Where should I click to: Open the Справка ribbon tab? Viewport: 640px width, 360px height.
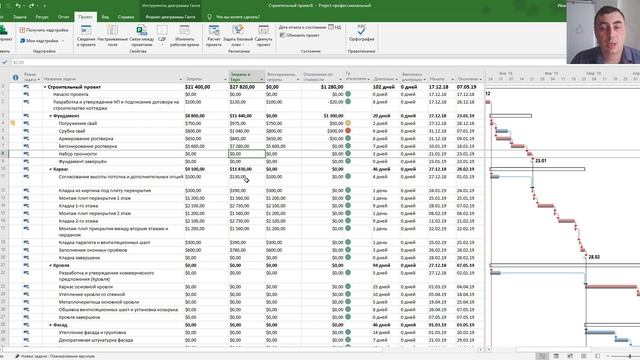click(126, 17)
